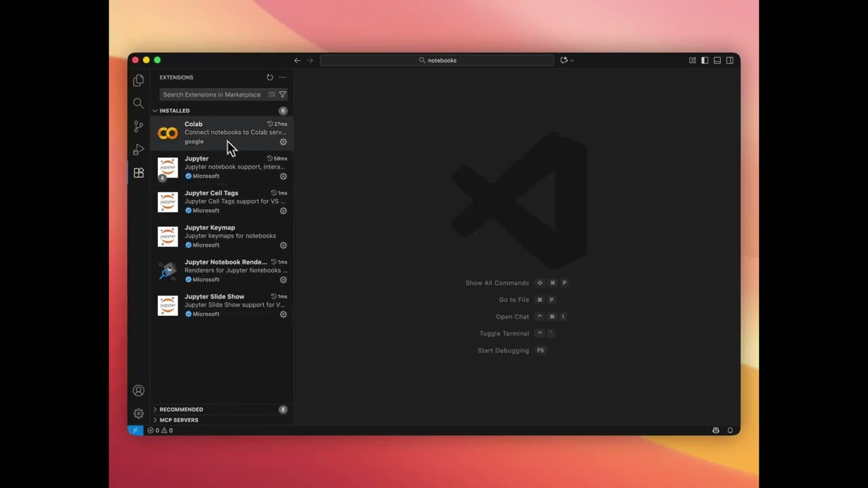Click the installed extensions count badge

pyautogui.click(x=283, y=110)
